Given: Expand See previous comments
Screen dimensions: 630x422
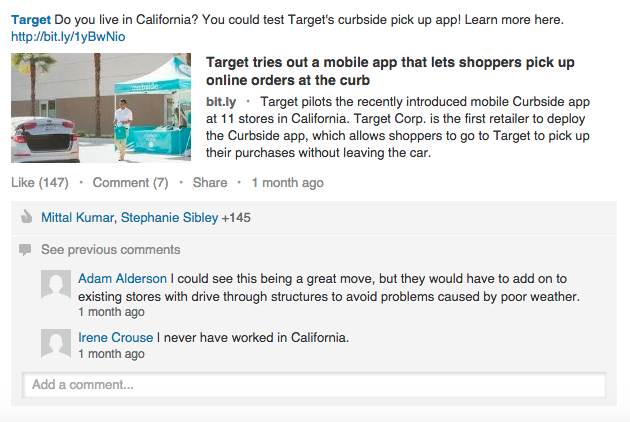Looking at the screenshot, I should [111, 250].
